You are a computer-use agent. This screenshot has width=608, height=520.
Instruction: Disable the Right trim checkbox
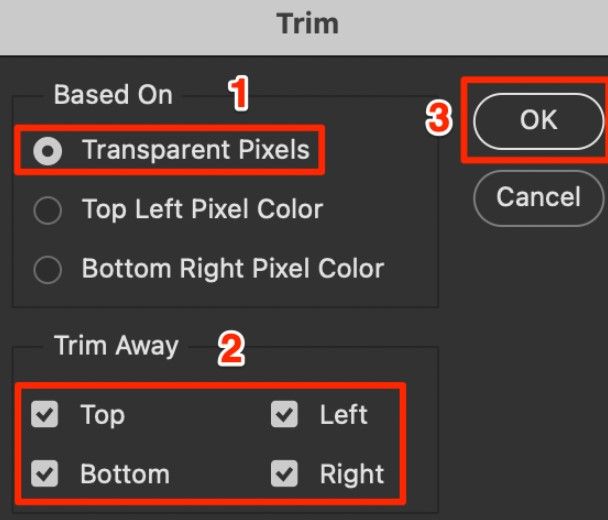[x=284, y=473]
